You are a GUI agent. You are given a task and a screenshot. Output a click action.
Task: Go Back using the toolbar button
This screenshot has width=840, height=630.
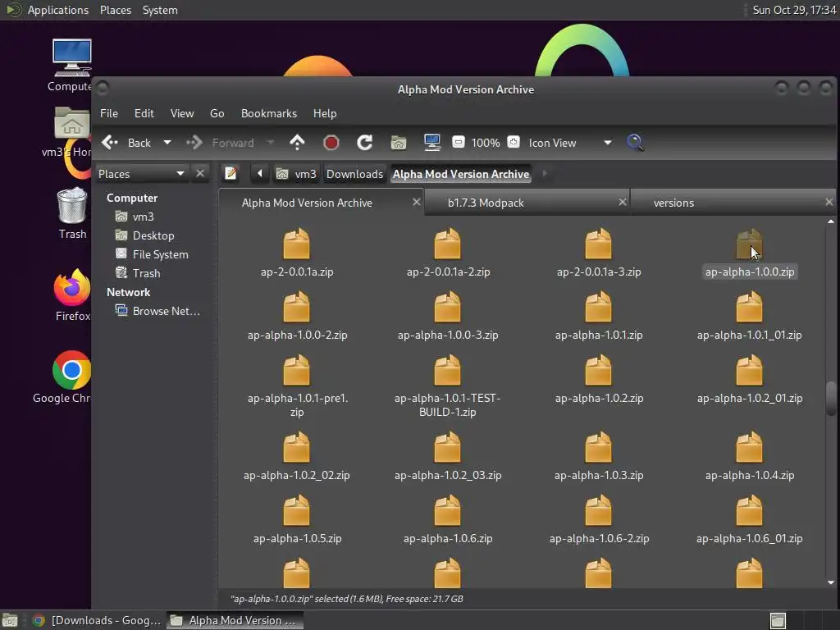(x=127, y=143)
